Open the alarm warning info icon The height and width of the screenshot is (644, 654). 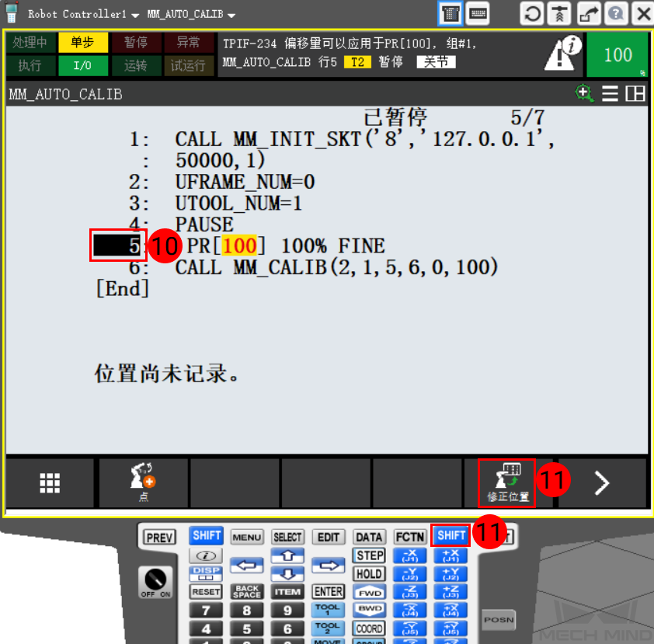tap(562, 54)
